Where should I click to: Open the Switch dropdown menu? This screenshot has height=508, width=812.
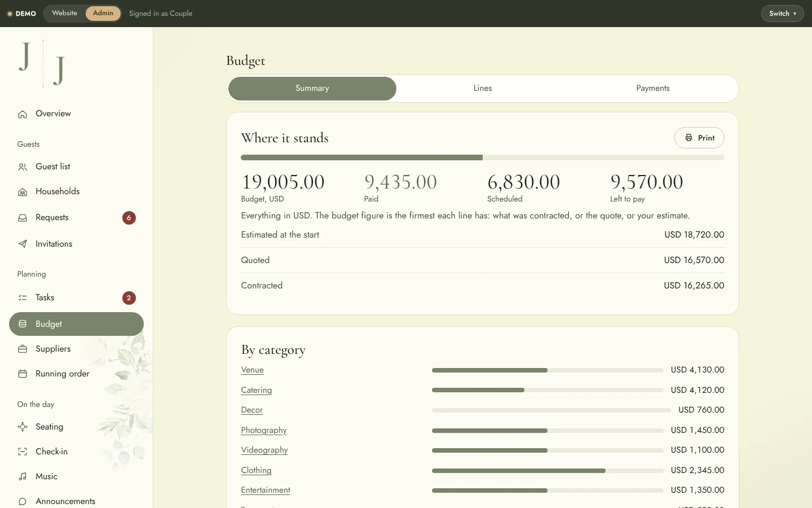click(783, 14)
